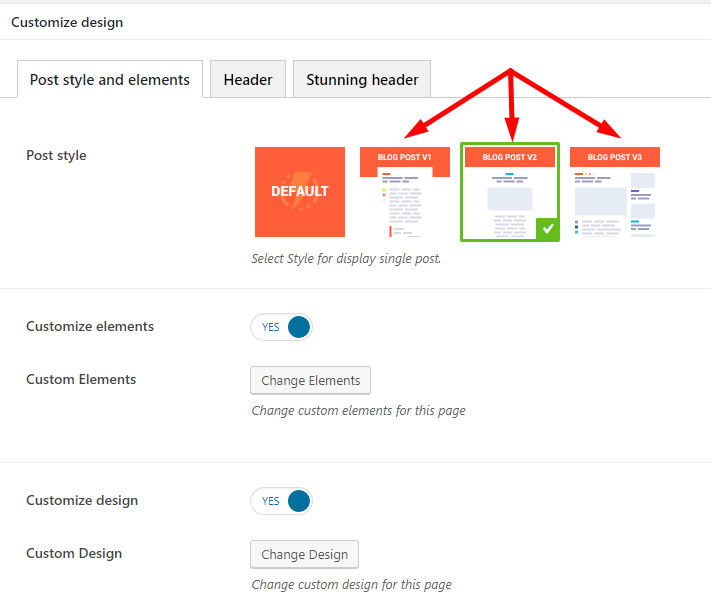
Task: Click the Blog Post V1 orange banner
Action: [404, 157]
